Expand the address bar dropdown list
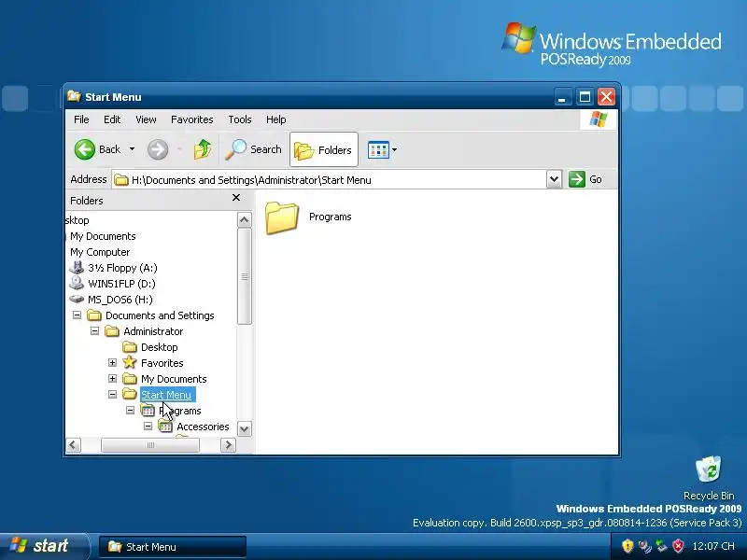747x560 pixels. point(554,179)
